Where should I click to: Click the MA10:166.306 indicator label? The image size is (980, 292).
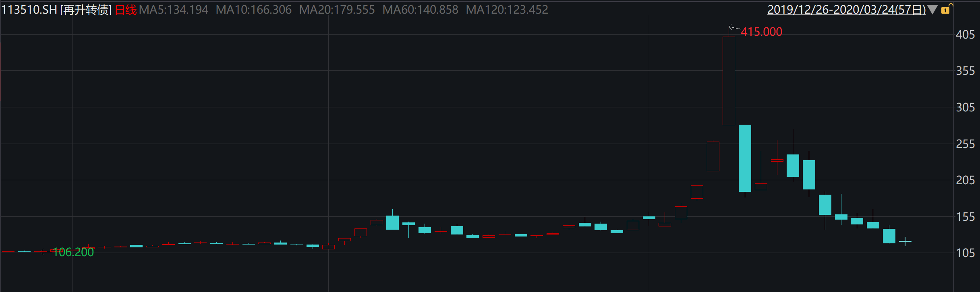pos(253,10)
